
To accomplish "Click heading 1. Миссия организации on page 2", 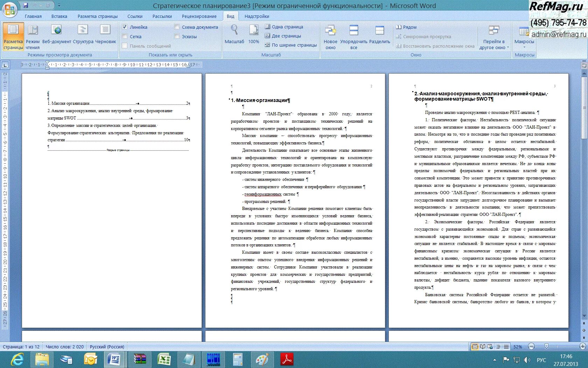I will click(x=260, y=100).
